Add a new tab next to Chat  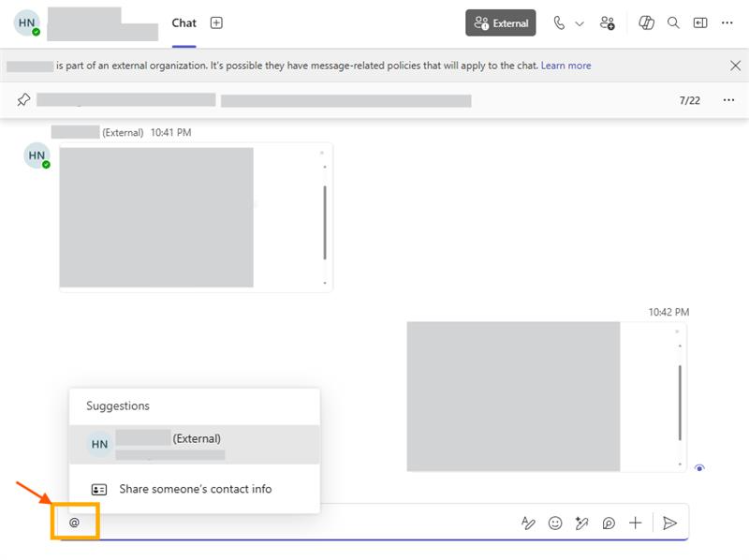coord(216,22)
